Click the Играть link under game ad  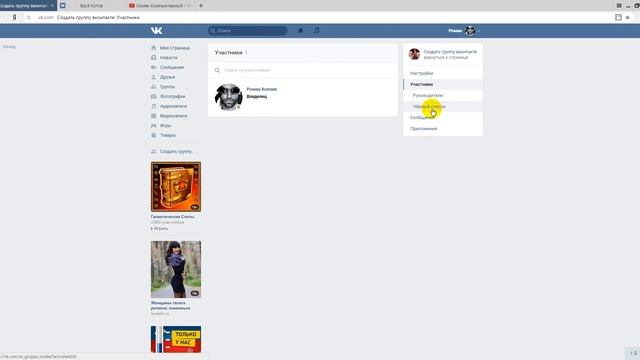click(159, 229)
